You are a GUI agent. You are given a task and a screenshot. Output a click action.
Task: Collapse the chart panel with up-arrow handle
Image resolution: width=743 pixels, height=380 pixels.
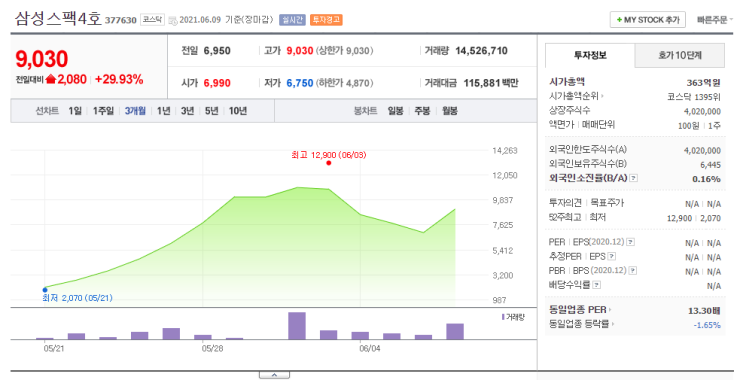[x=274, y=375]
